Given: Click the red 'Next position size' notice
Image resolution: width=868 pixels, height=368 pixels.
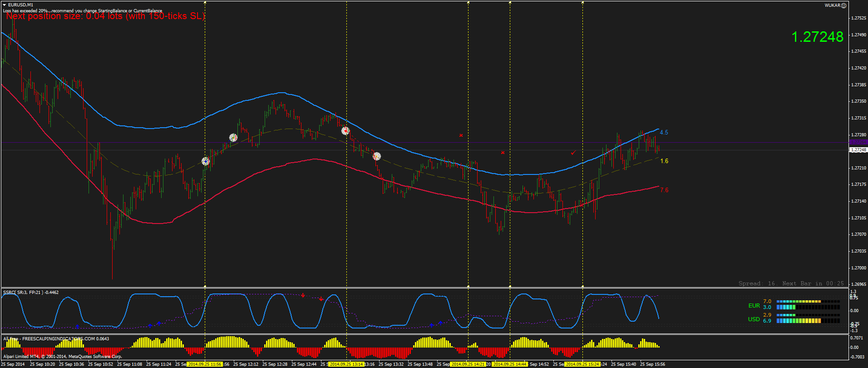Looking at the screenshot, I should tap(105, 16).
